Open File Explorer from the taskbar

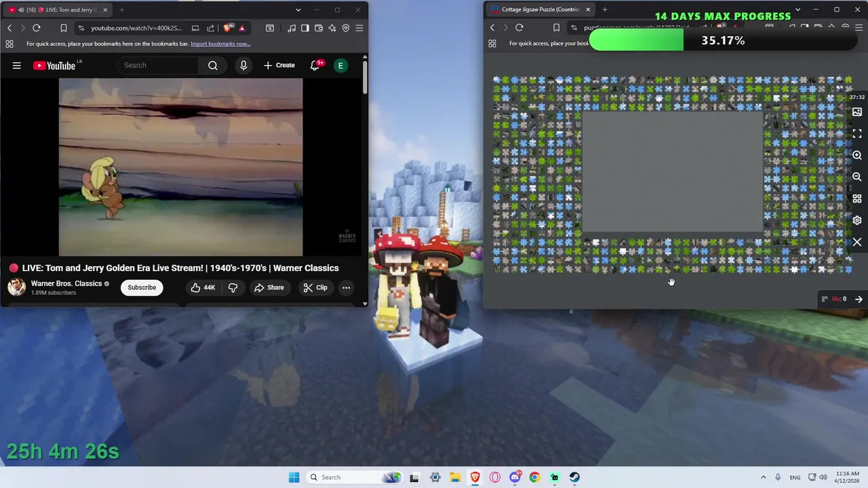(455, 477)
